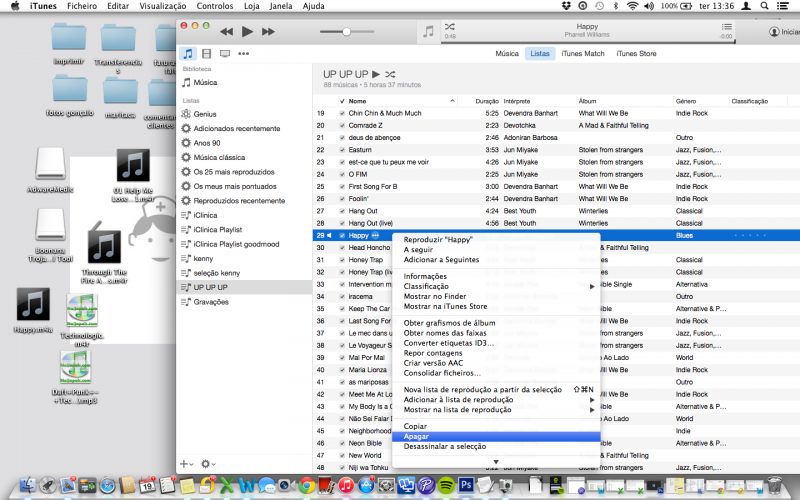Uncheck the Hang Out (live) checkbox
Screen dimensions: 800x500
tap(342, 223)
